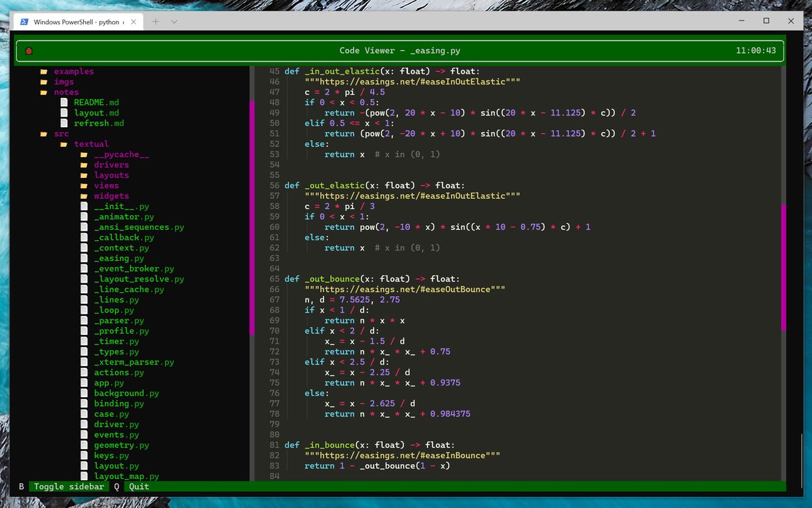Open driver.py file
The height and width of the screenshot is (508, 812).
(x=116, y=424)
